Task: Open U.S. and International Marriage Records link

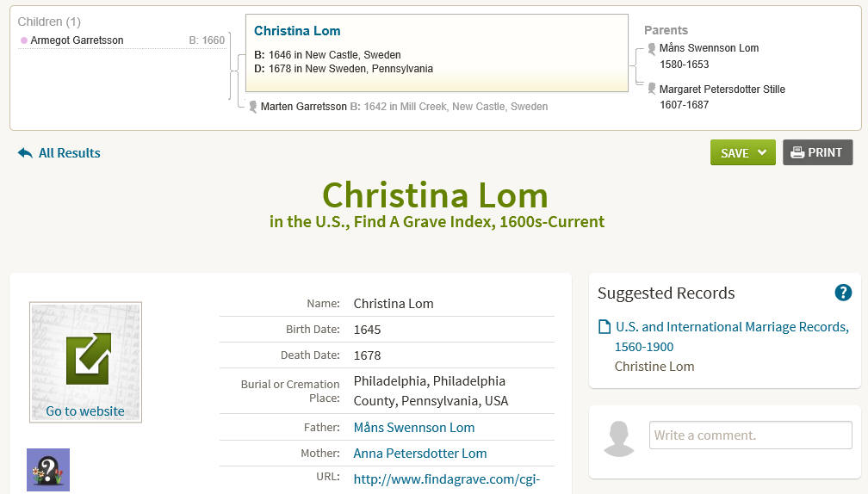Action: 732,337
